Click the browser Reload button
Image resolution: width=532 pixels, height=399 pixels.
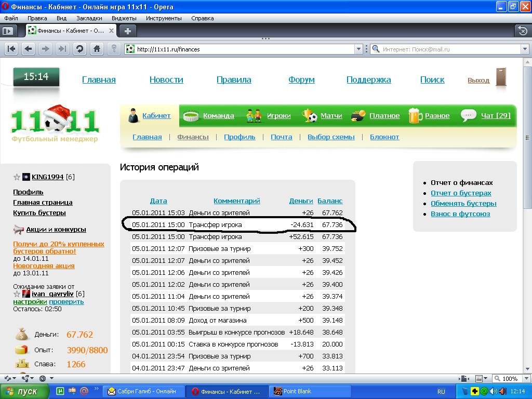tap(79, 49)
